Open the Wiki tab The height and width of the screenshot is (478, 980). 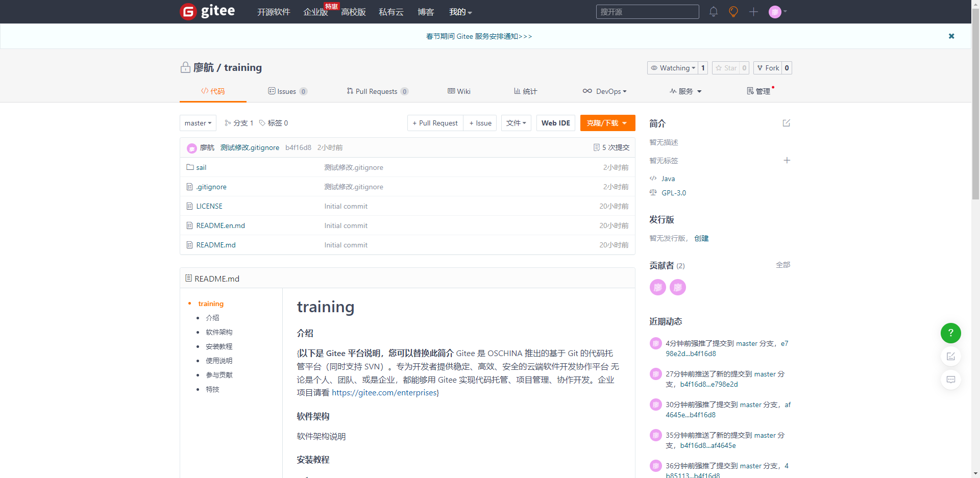coord(459,91)
